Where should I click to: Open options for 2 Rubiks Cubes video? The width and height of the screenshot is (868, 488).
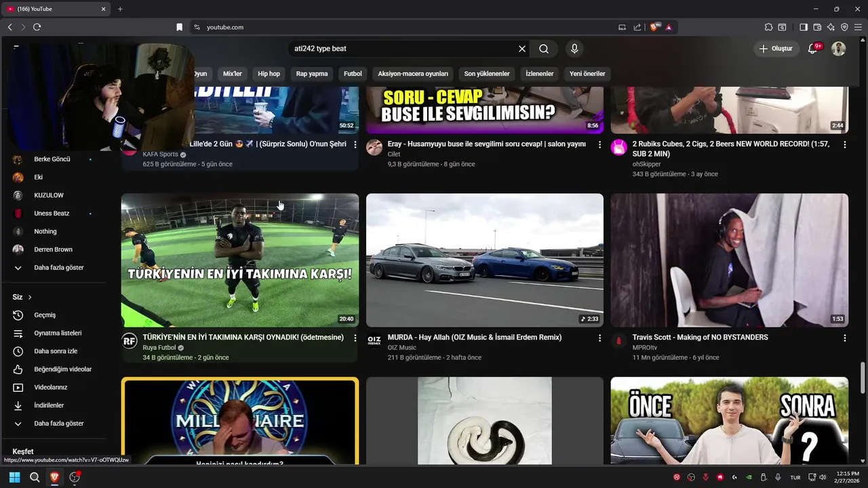coord(844,144)
